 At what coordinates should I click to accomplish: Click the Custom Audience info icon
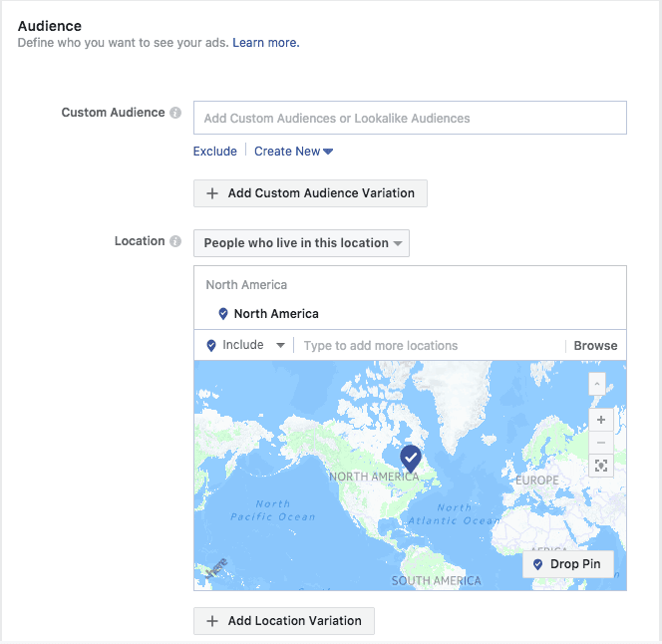175,113
